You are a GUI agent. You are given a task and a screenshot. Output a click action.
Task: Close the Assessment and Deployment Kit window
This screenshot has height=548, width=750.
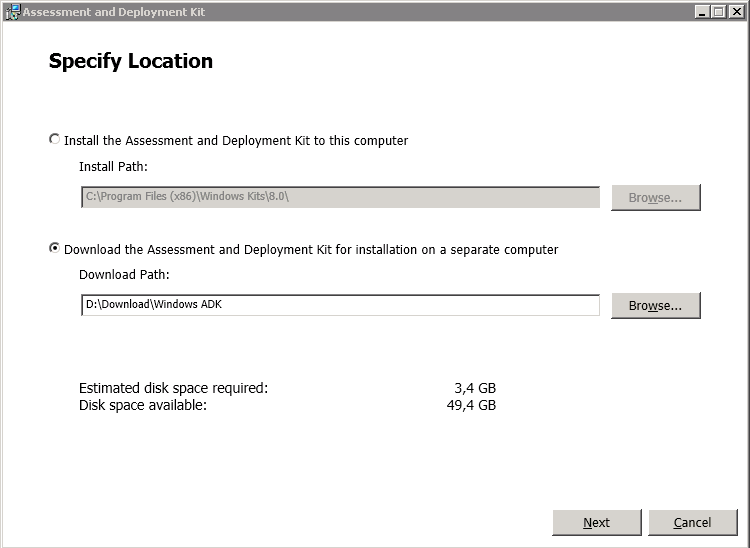tap(737, 12)
